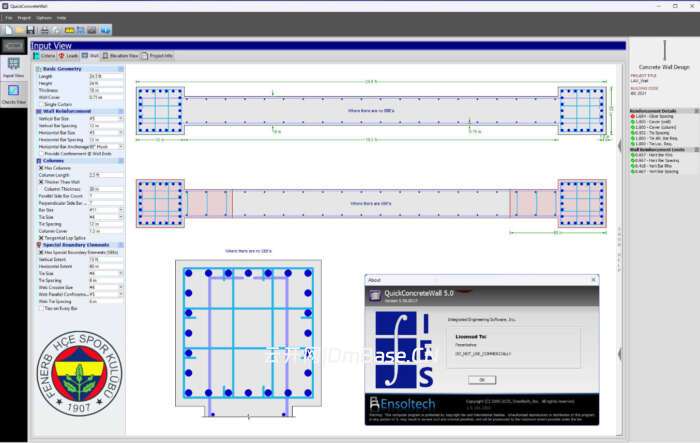
Task: Click the yellow units ruler toolbar icon
Action: pos(69,30)
